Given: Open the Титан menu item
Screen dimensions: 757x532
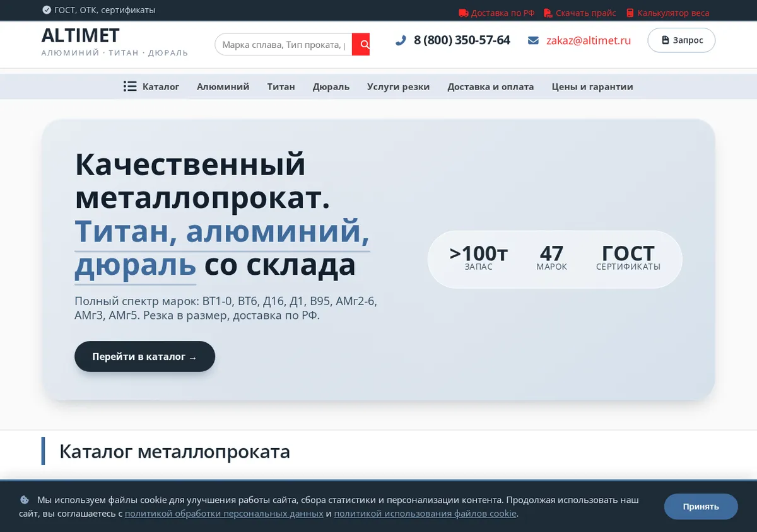Looking at the screenshot, I should (x=281, y=87).
